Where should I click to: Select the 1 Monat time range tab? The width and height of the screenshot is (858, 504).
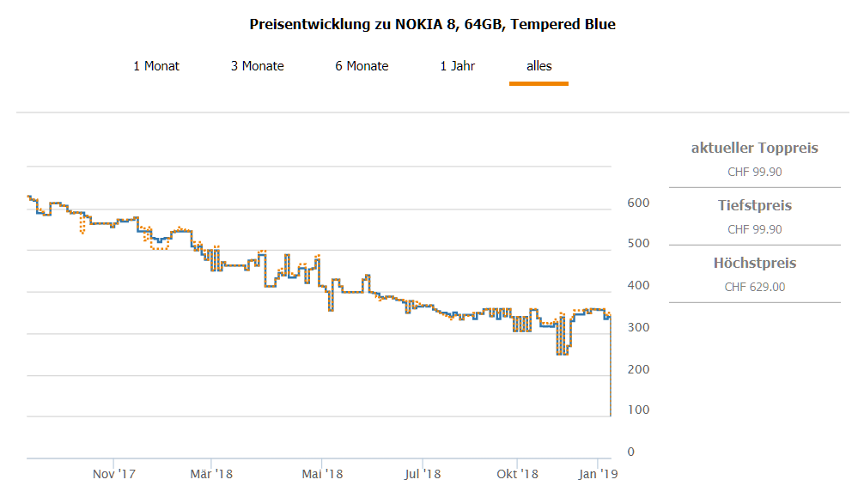click(x=156, y=66)
